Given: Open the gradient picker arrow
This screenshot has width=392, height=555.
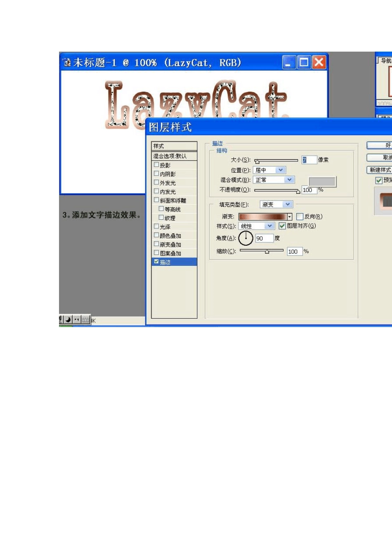Looking at the screenshot, I should [290, 217].
